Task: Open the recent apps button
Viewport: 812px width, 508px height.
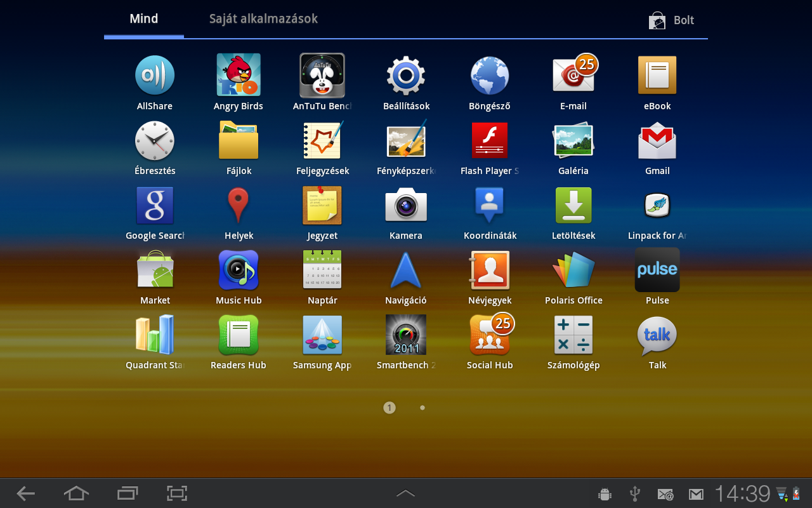Action: [x=128, y=493]
